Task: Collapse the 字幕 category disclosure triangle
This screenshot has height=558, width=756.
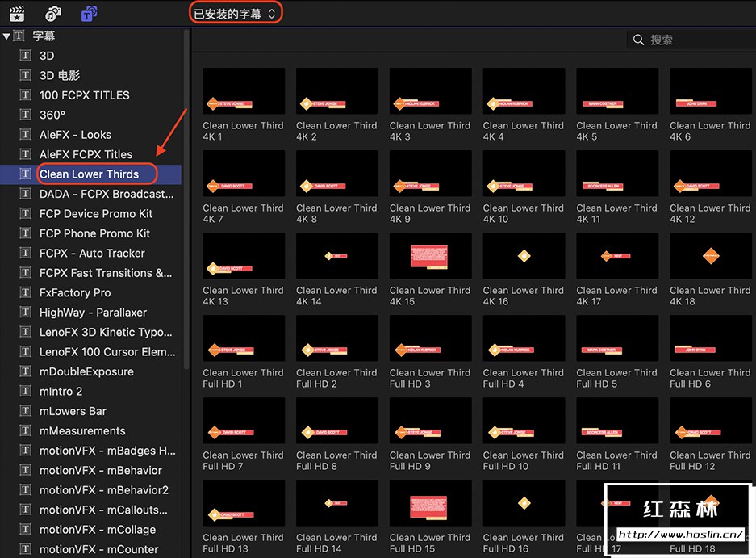Action: click(x=6, y=36)
